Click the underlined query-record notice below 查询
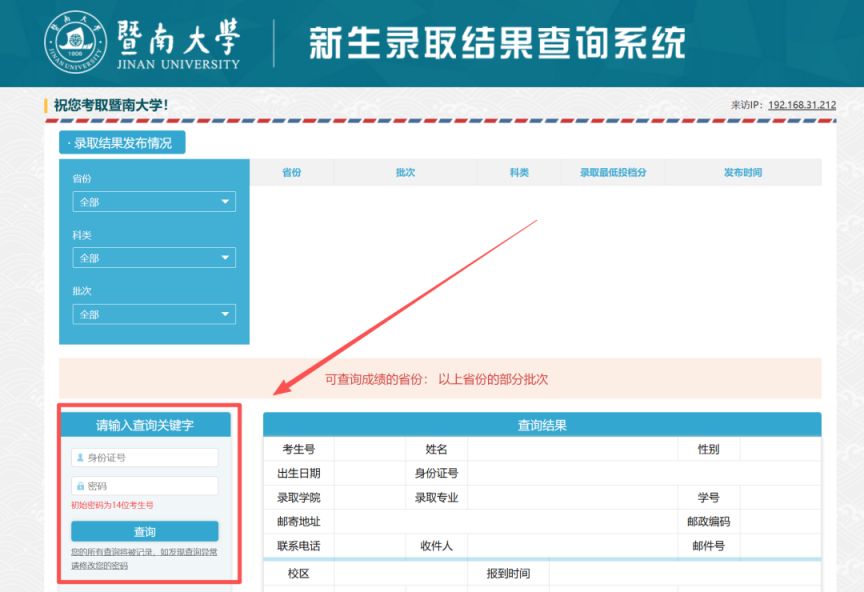The width and height of the screenshot is (864, 592). click(144, 558)
